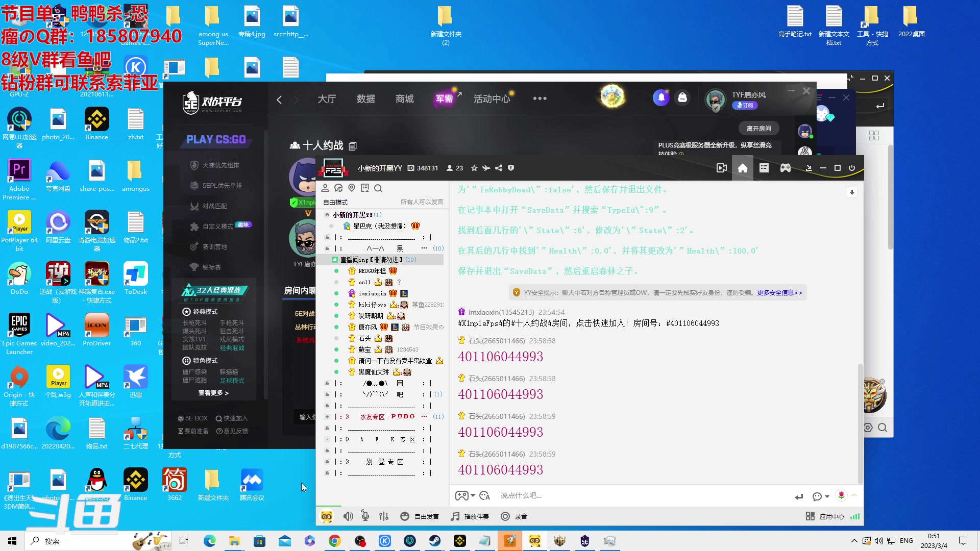Click the Windows Start button
The height and width of the screenshot is (551, 980).
[12, 541]
